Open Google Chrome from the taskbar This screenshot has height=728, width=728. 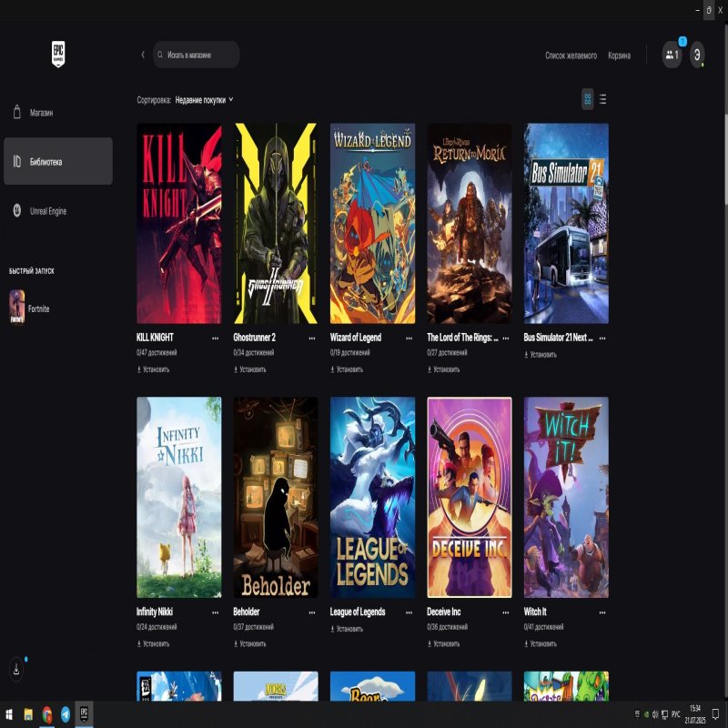47,714
